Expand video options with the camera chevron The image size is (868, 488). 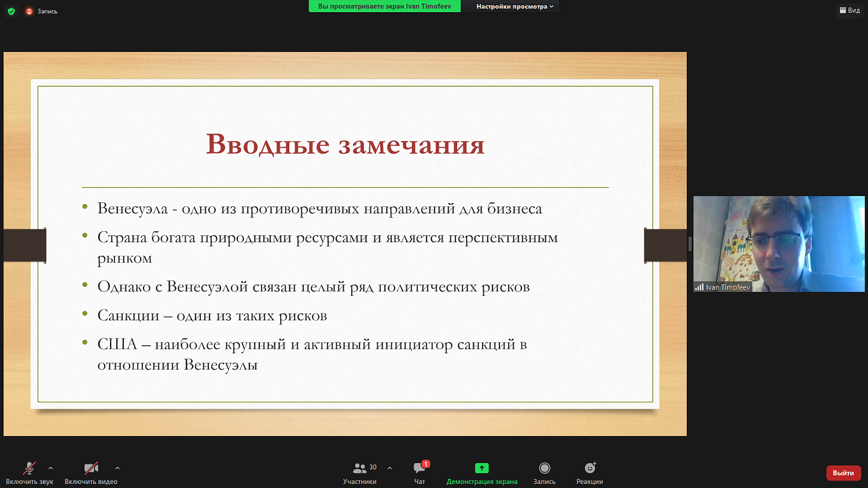tap(117, 469)
